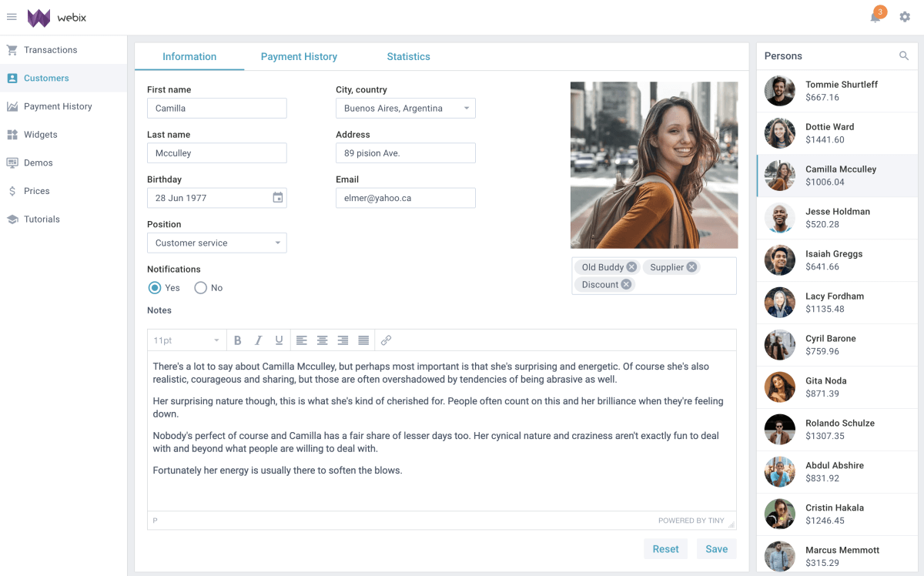Switch to the Payment History tab

point(299,57)
